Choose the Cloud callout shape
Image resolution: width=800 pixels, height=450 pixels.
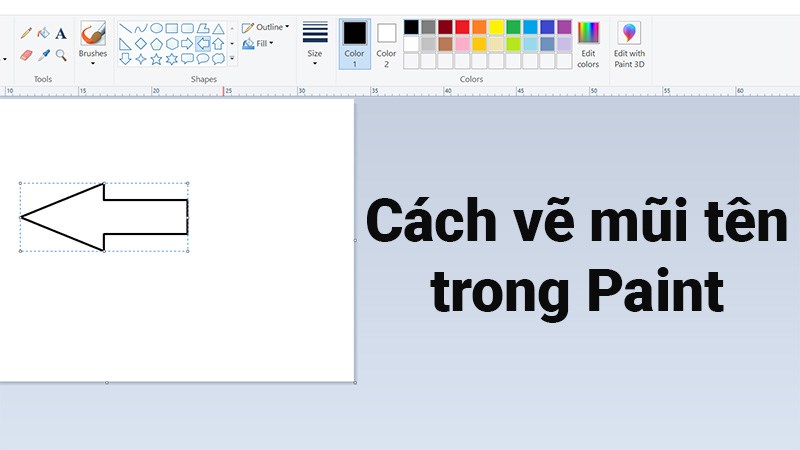click(x=218, y=59)
